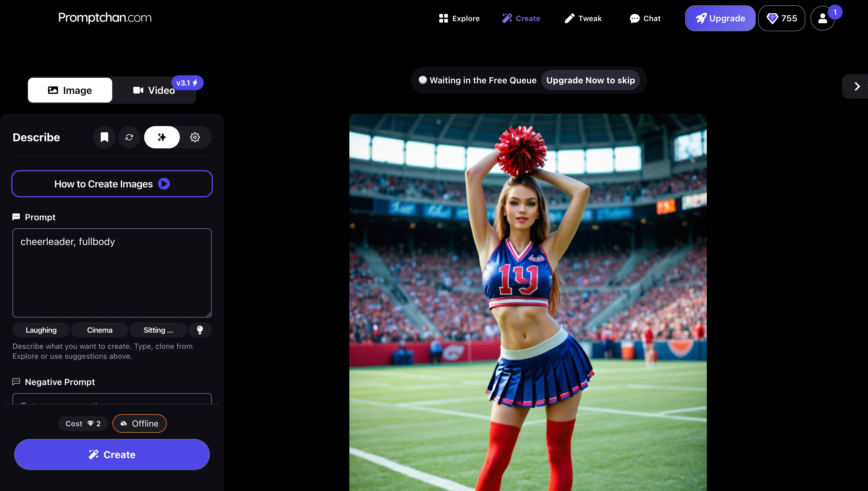Select the sparkle magic mode icon

pyautogui.click(x=162, y=137)
